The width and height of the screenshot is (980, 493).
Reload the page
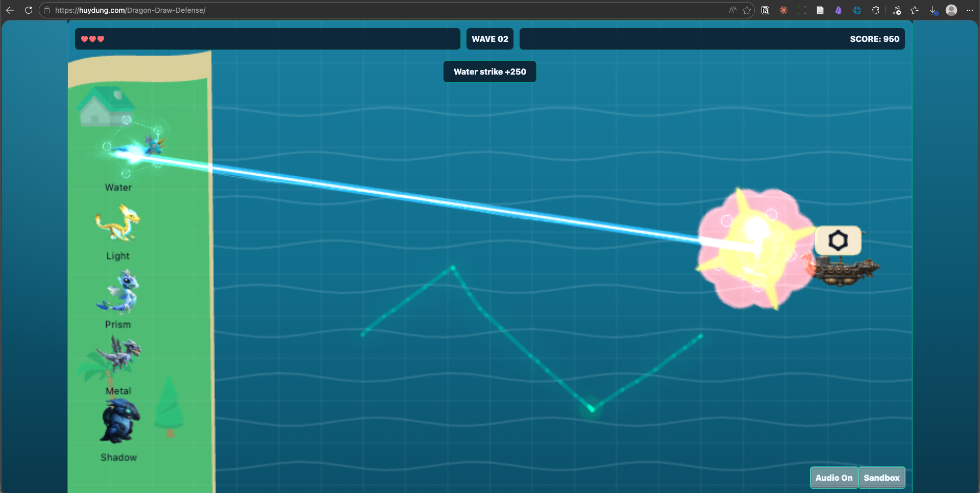29,10
